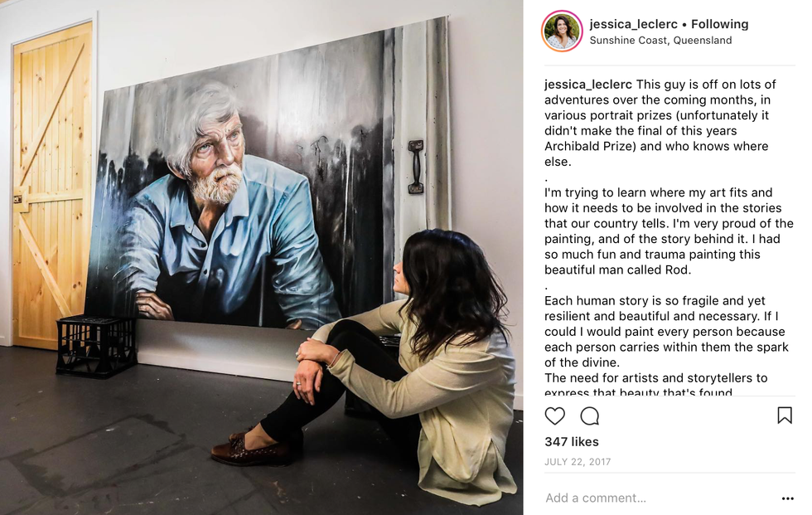Screen dimensions: 812x515
Task: Open comments via the speech bubble icon
Action: [589, 415]
